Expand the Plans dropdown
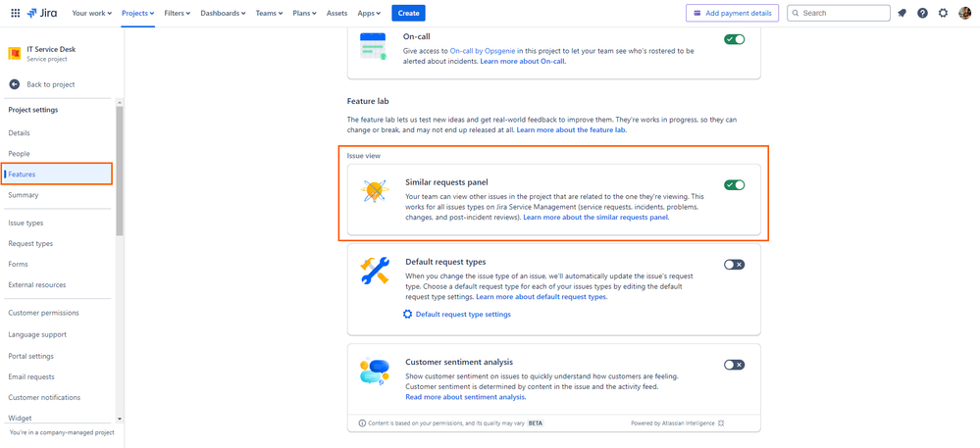This screenshot has width=980, height=448. (304, 13)
